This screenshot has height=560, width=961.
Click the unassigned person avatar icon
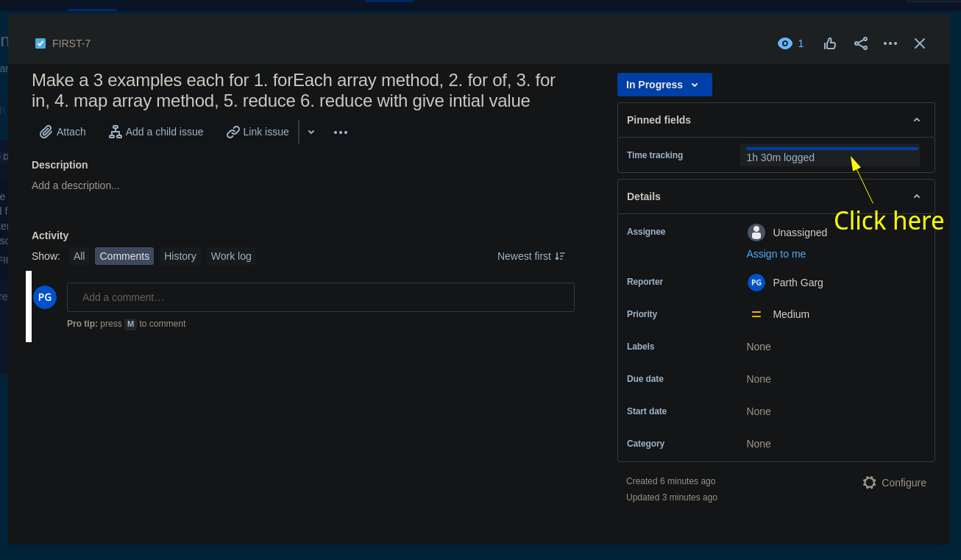coord(756,233)
